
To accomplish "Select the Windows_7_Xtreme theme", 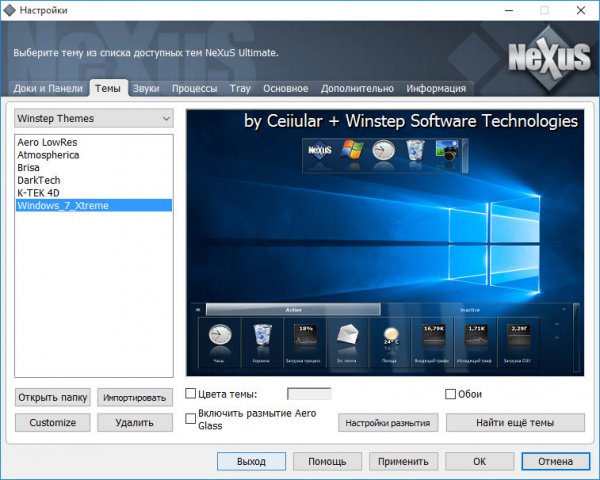I will [94, 206].
